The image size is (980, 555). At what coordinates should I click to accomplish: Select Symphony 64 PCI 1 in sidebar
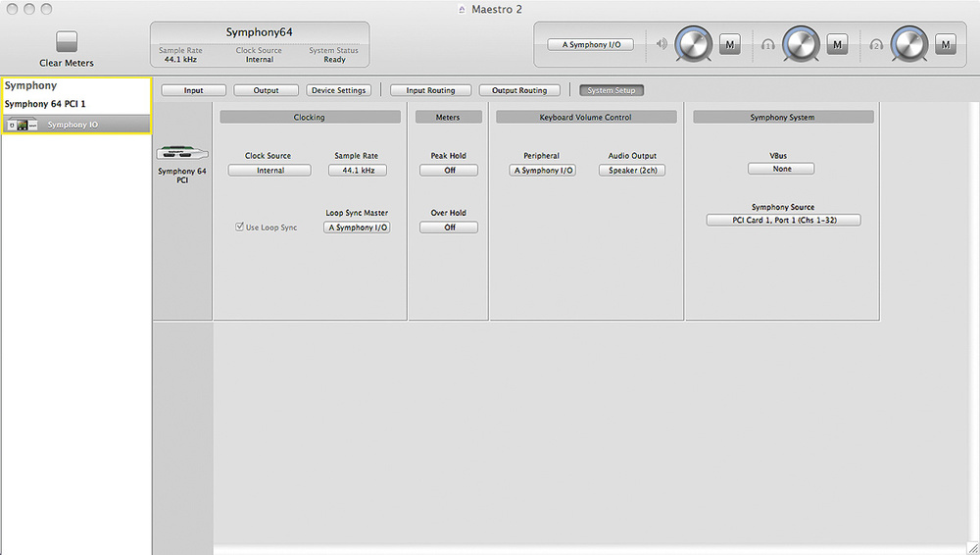pyautogui.click(x=45, y=104)
